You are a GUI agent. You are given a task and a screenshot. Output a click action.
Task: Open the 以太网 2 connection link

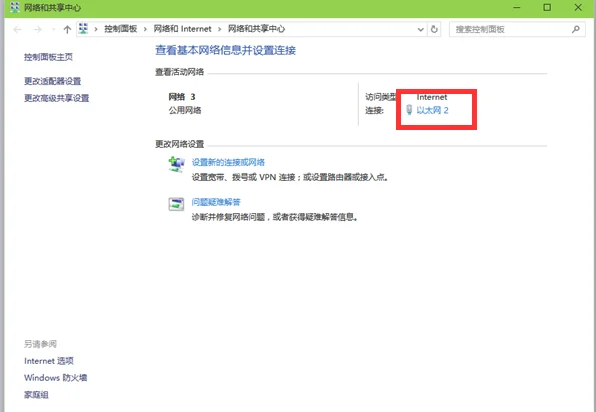[433, 110]
